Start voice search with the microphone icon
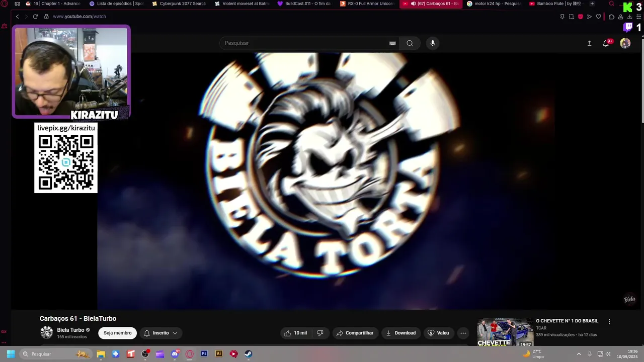 pyautogui.click(x=432, y=43)
